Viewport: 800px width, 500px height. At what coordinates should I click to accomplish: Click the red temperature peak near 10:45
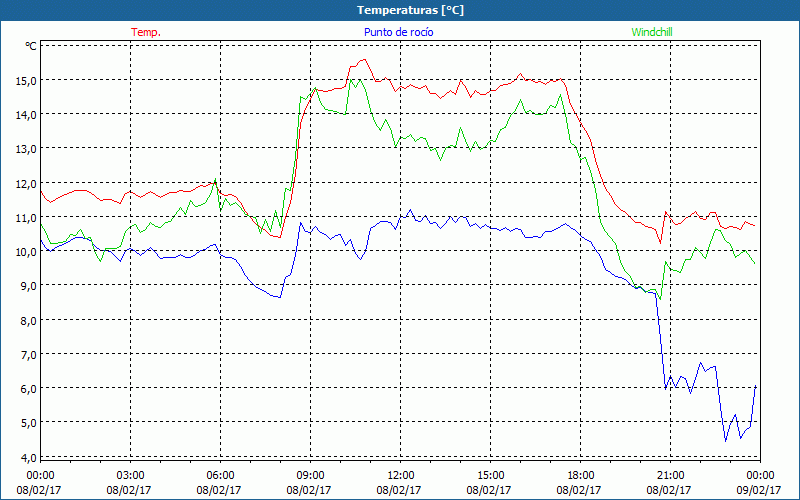[364, 60]
